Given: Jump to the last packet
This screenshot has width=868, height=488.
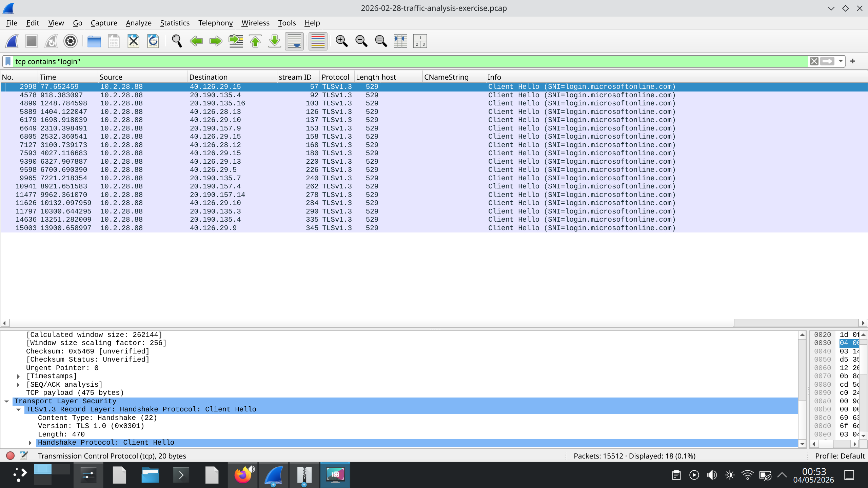Looking at the screenshot, I should click(x=275, y=41).
